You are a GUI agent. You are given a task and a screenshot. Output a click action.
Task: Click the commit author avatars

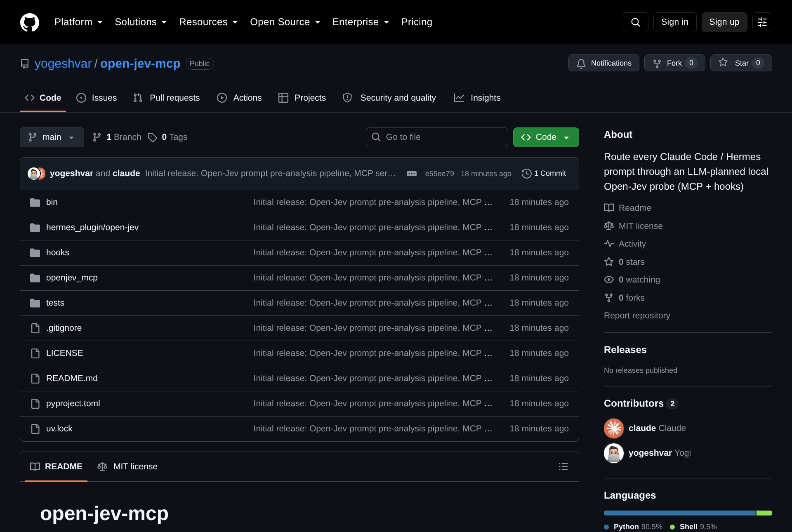[x=36, y=174]
